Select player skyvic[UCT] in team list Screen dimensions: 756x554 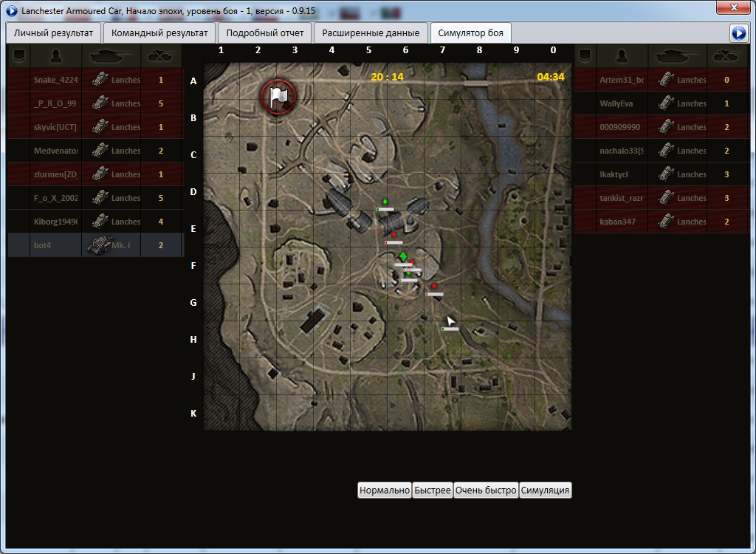pyautogui.click(x=55, y=127)
